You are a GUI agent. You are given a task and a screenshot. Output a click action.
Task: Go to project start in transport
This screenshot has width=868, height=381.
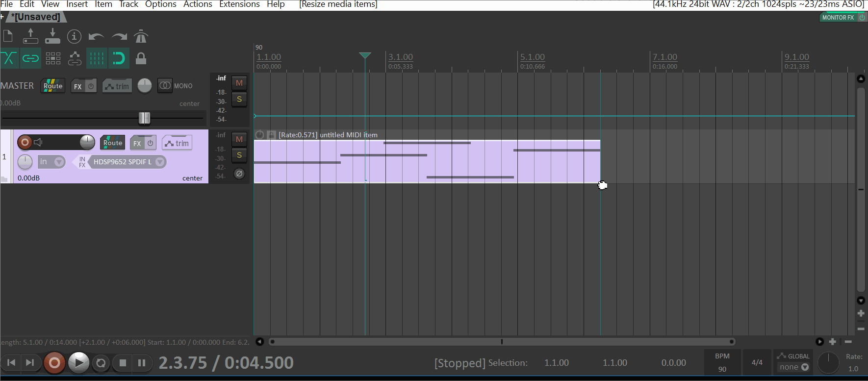11,363
